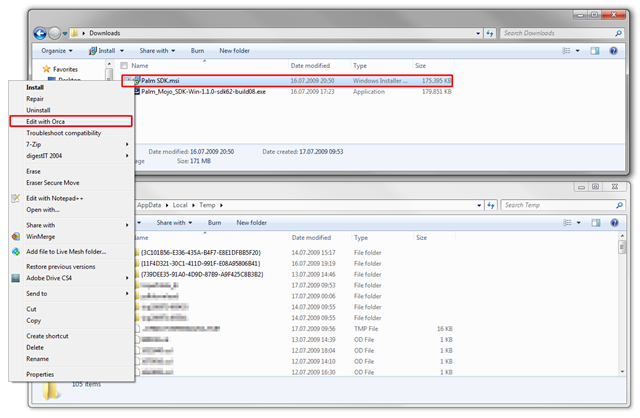The width and height of the screenshot is (640, 418).
Task: Choose Copy from context menu
Action: click(x=71, y=321)
